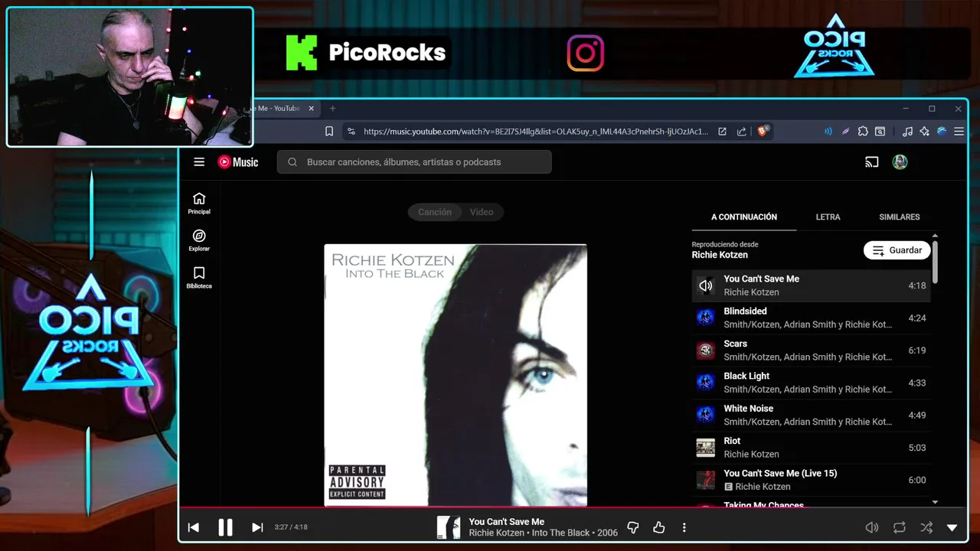
Task: Switch to Video mode
Action: click(482, 212)
